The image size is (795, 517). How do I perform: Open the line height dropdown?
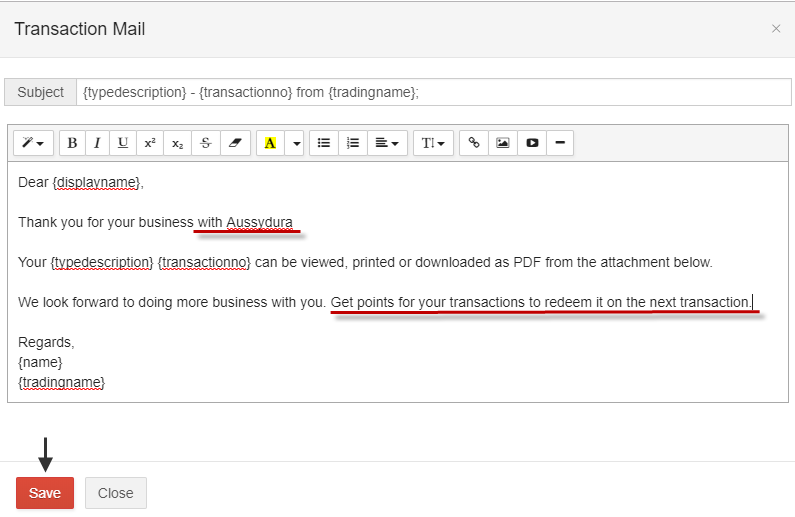point(433,143)
